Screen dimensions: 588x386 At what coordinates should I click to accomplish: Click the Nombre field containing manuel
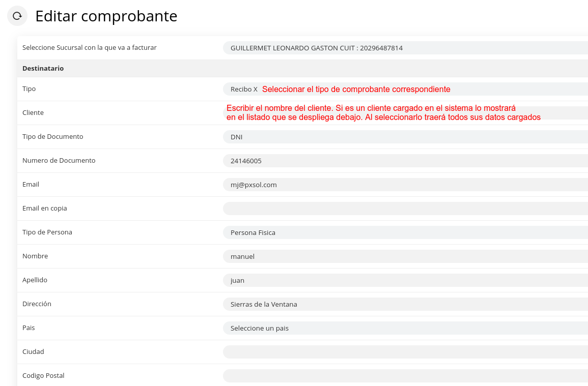(405, 256)
